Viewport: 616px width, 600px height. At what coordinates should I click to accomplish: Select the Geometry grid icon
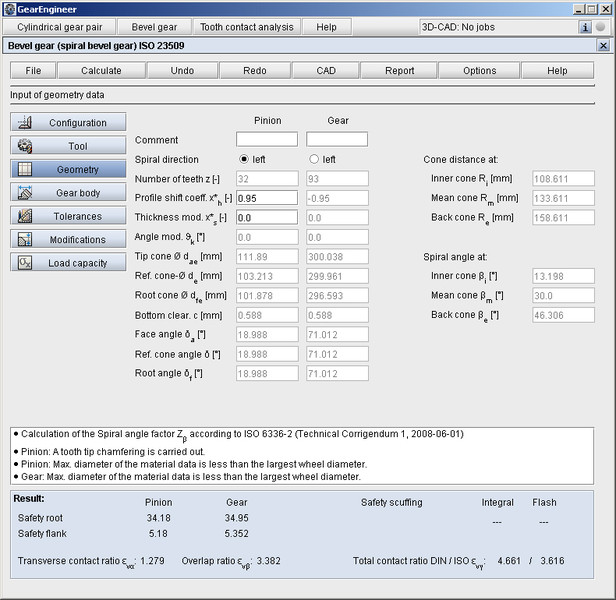point(25,170)
